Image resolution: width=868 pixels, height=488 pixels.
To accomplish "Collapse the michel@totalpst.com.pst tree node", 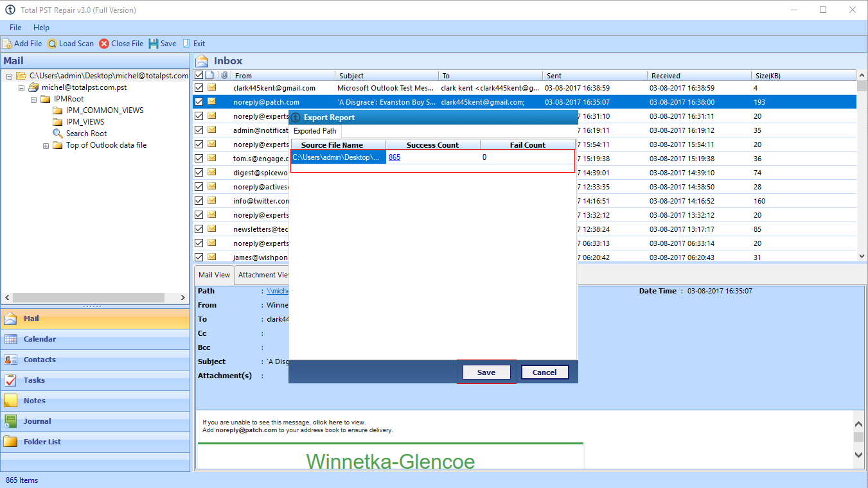I will (21, 88).
